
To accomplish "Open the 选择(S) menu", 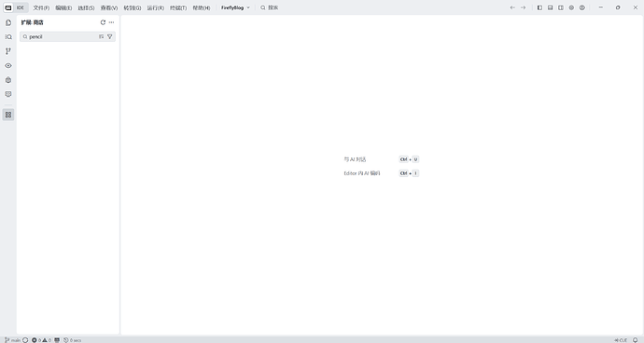I will 86,7.
